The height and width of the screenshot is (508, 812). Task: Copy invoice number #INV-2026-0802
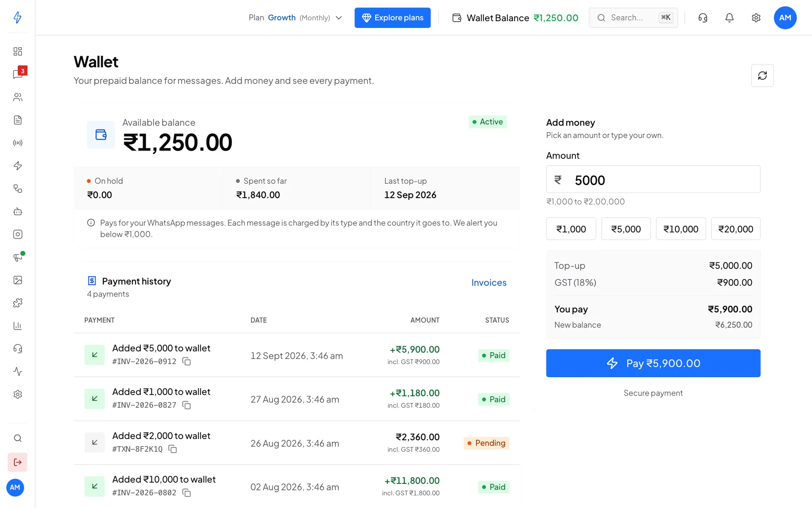point(187,493)
